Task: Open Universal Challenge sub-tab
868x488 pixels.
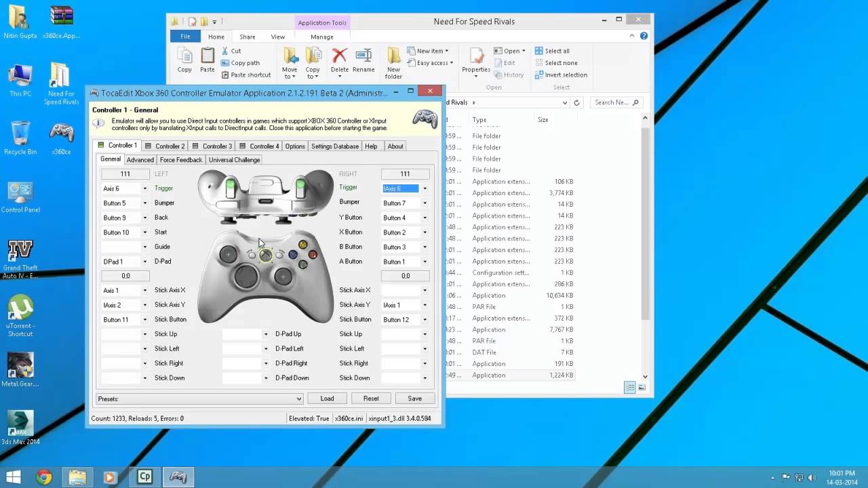Action: 234,160
